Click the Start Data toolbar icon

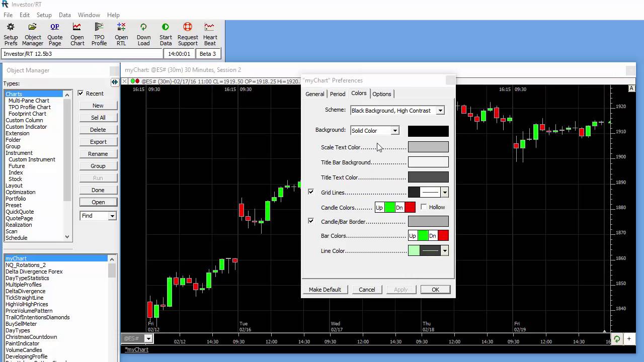coord(166,34)
